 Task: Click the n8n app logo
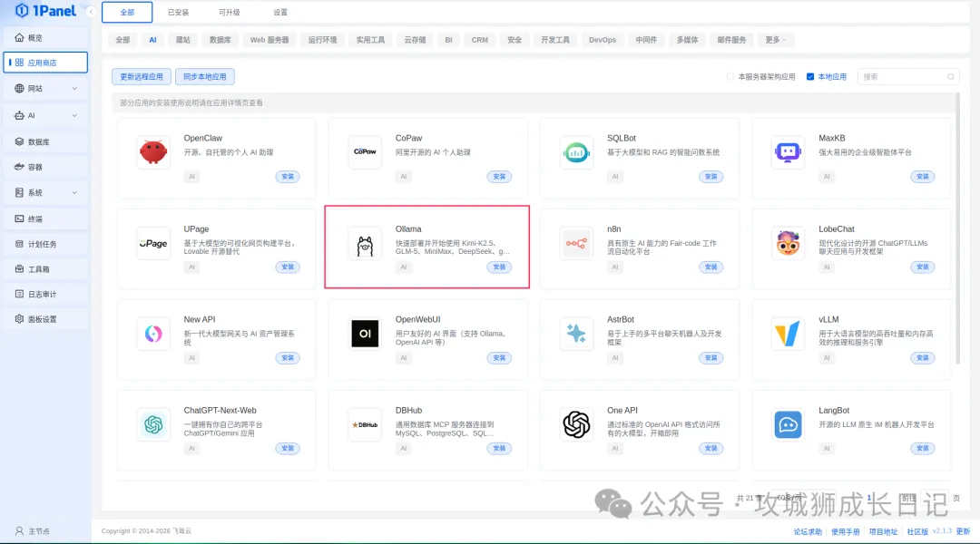click(576, 243)
